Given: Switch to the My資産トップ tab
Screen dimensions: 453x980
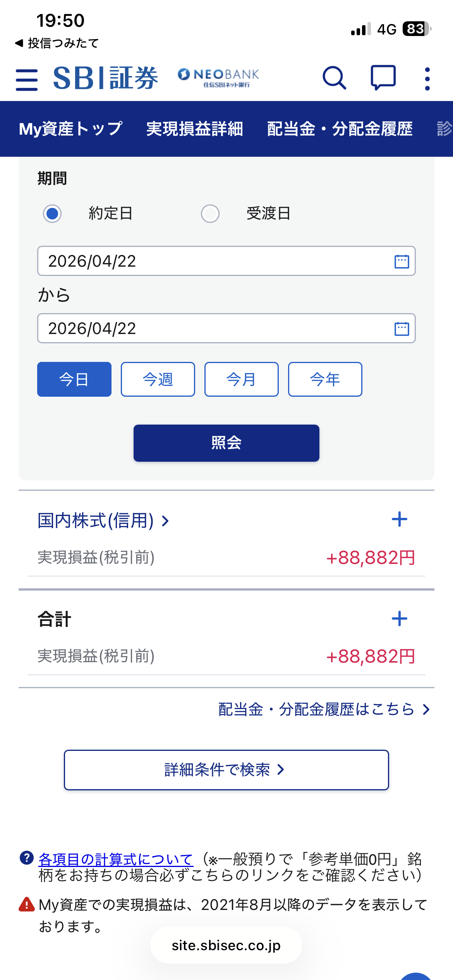Looking at the screenshot, I should click(x=70, y=129).
